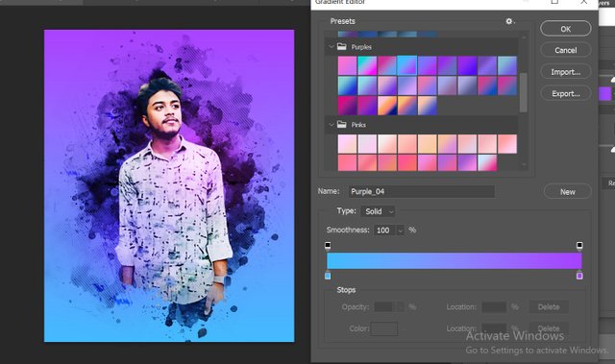
Task: Click the portrait artwork on the Photoshop canvas
Action: 169,185
